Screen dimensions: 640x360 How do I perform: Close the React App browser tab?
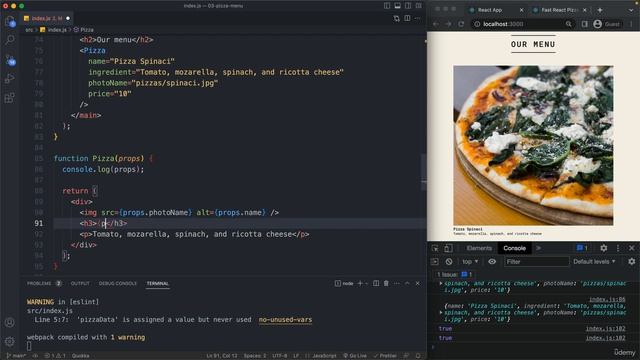pos(521,10)
